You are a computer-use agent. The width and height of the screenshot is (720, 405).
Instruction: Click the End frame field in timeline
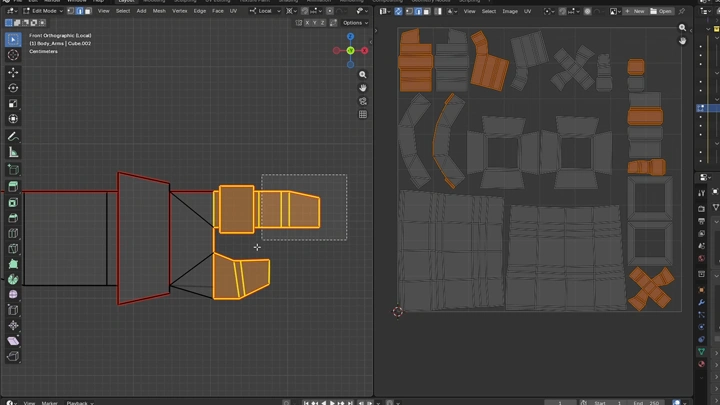[648, 403]
